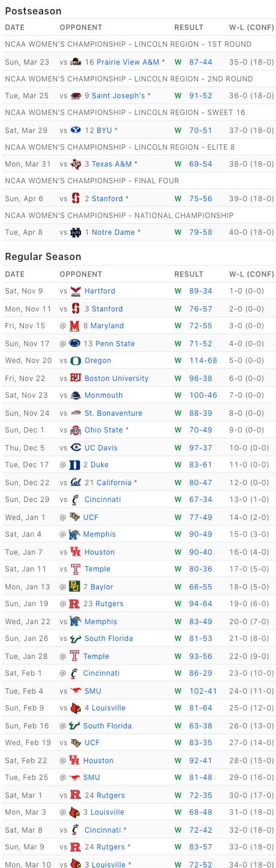
Task: Click the Texas A&M team logo
Action: click(75, 164)
